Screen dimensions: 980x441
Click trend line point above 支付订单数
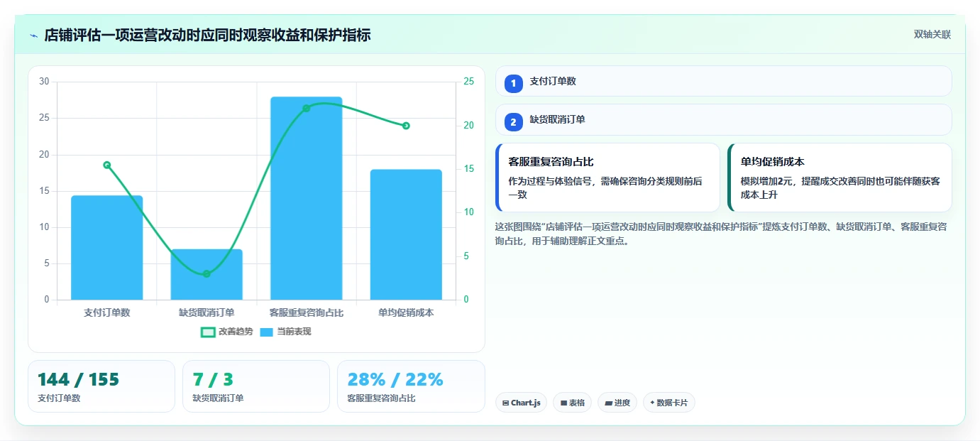click(107, 165)
